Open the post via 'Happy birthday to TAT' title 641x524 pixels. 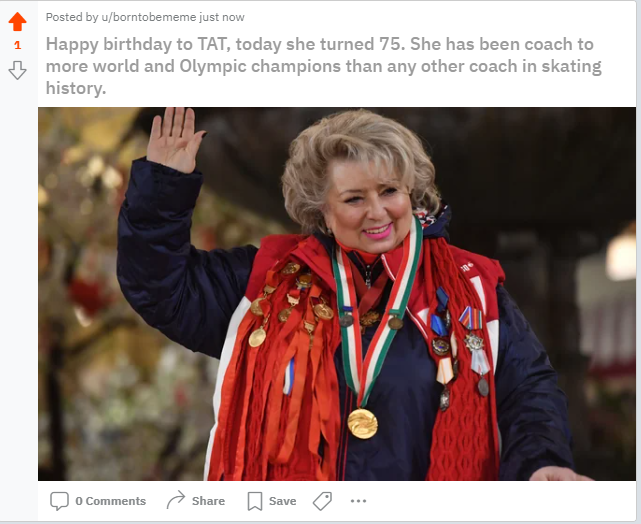(x=323, y=66)
